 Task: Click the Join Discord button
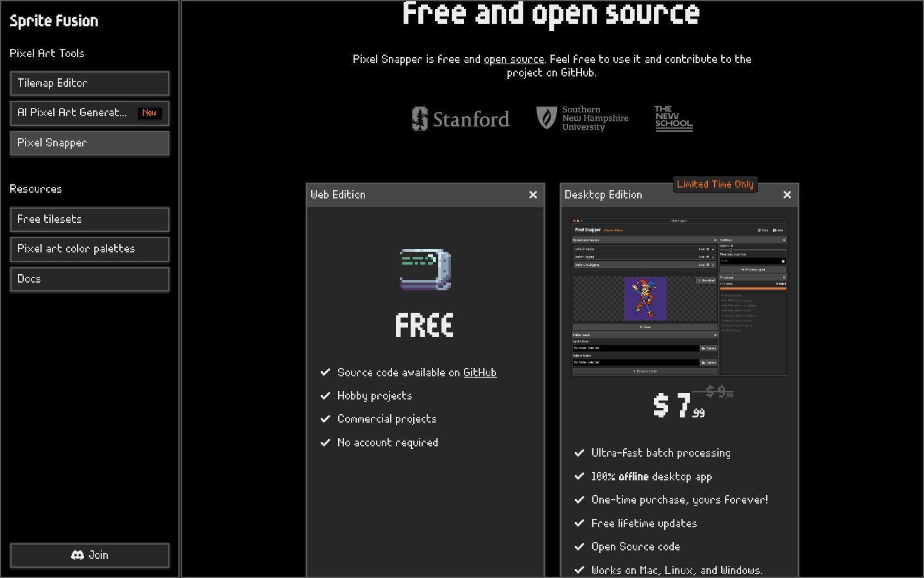[89, 556]
